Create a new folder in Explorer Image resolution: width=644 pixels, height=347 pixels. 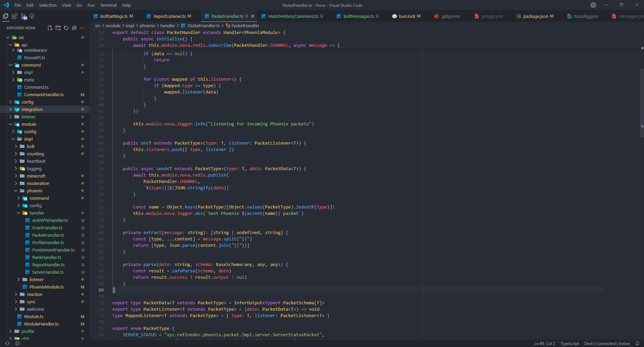pos(58,28)
